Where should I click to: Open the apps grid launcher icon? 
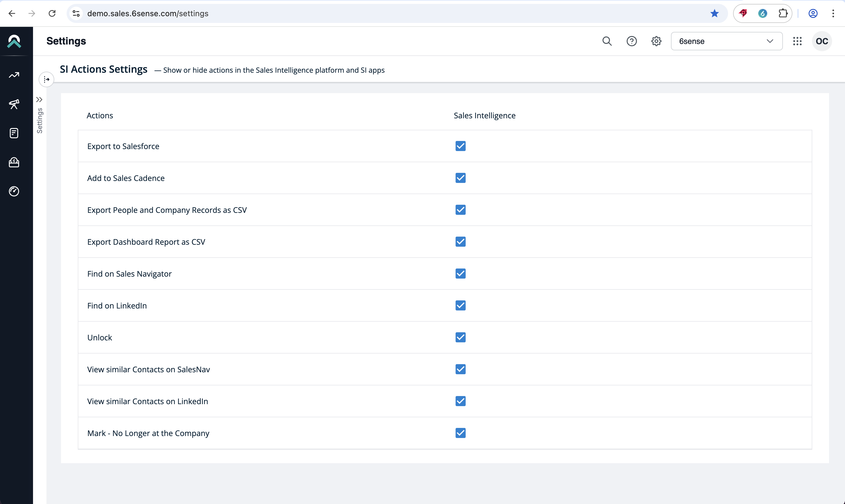pyautogui.click(x=797, y=41)
